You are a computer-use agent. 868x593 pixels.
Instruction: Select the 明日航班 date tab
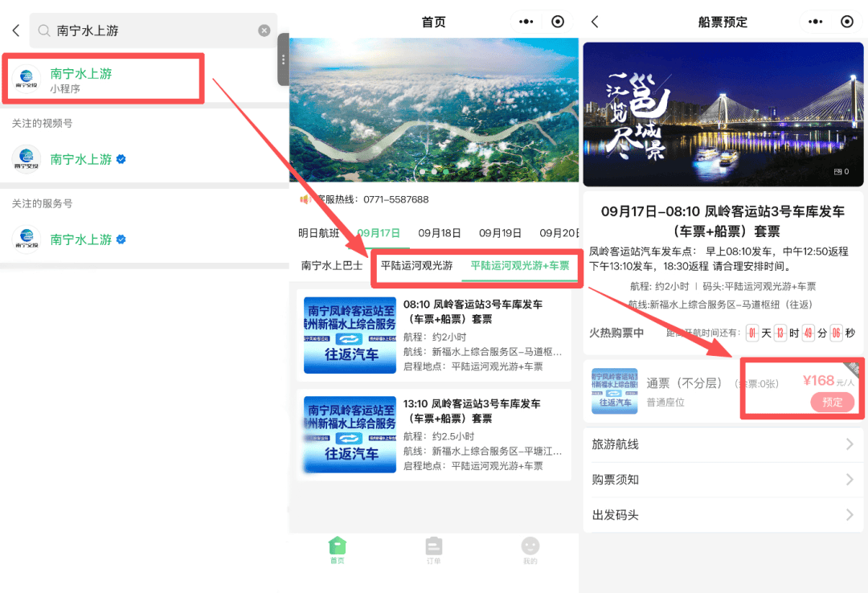click(318, 233)
